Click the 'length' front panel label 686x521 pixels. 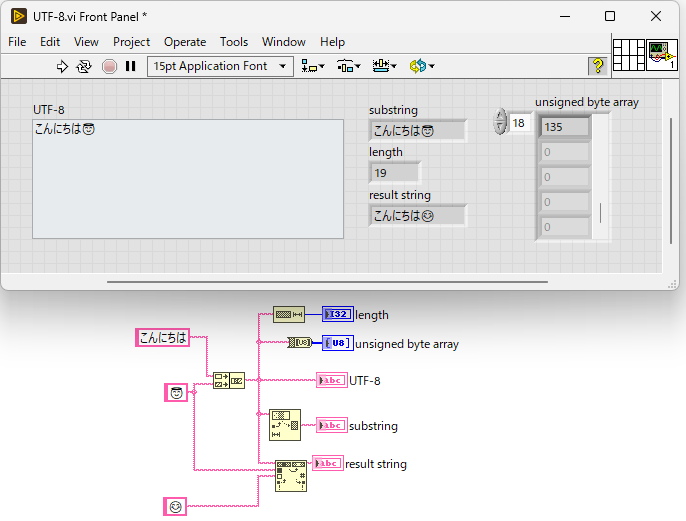click(x=385, y=152)
